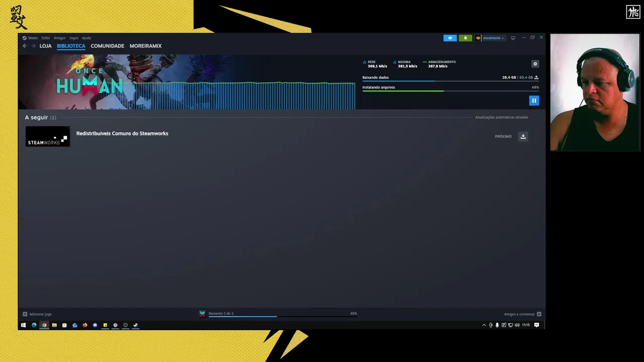Click the bottom Baixando 1 de 2 progress bar
Viewport: 644px width, 362px height.
283,316
